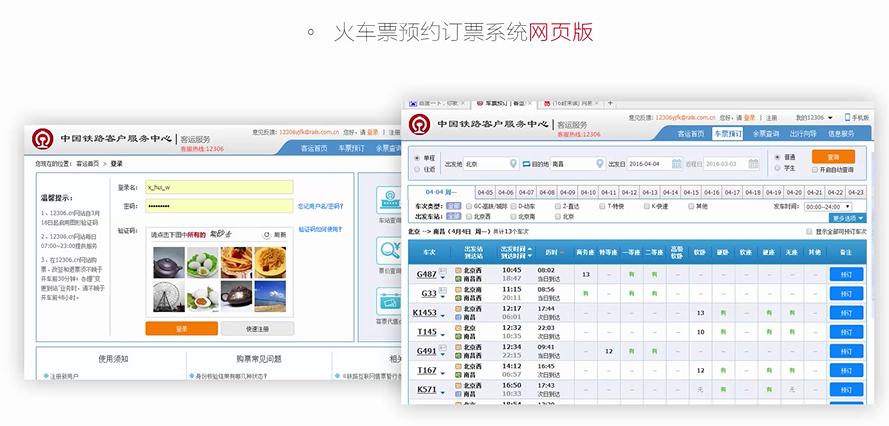This screenshot has height=426, width=889.
Task: Click the login name input field
Action: coord(219,187)
